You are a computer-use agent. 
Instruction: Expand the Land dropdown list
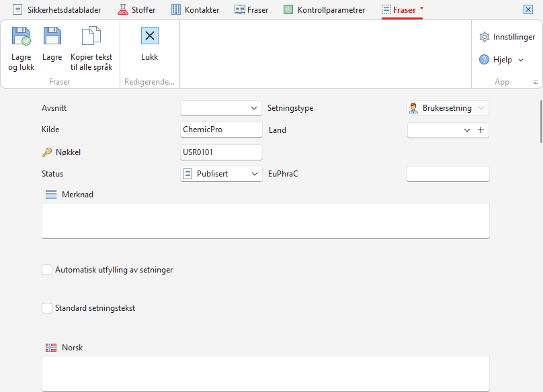(x=467, y=130)
